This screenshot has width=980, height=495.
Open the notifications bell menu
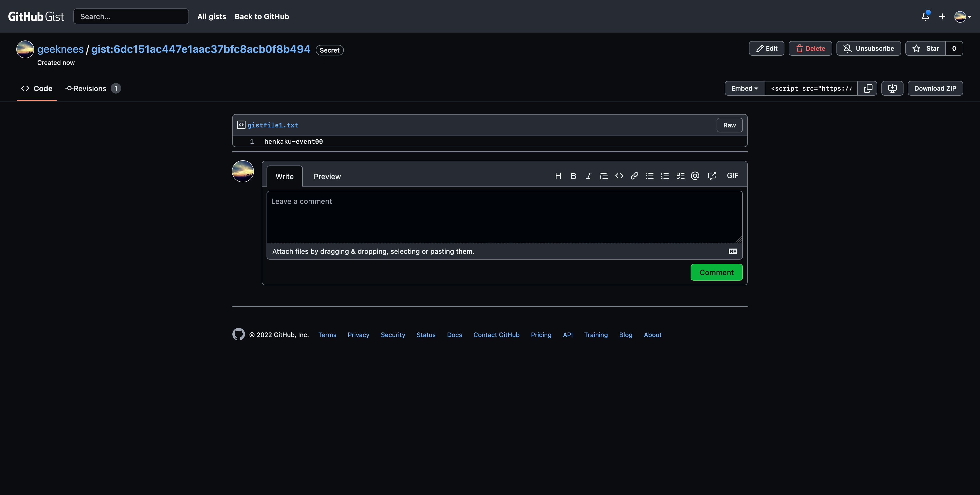pos(925,16)
